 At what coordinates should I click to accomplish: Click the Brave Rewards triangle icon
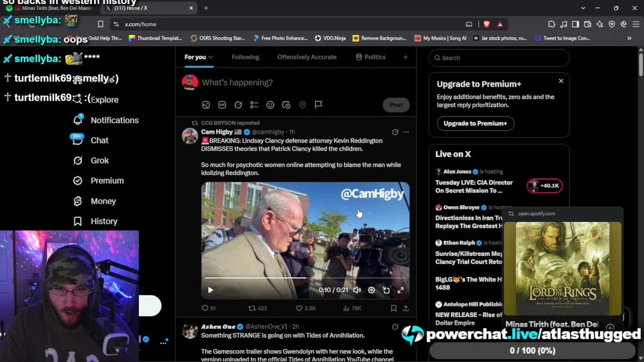point(500,24)
